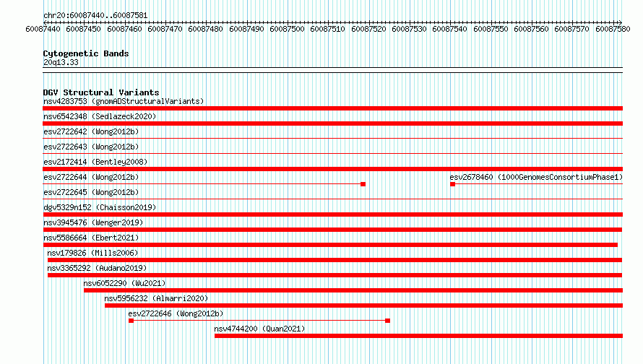643x364 pixels.
Task: Open variant esv2722642 (Wong2012b)
Action: pos(91,131)
